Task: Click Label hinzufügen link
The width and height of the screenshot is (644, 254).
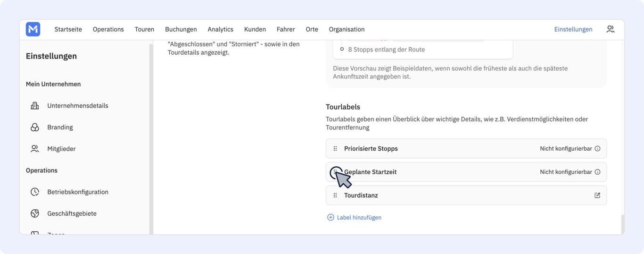Action: (359, 218)
